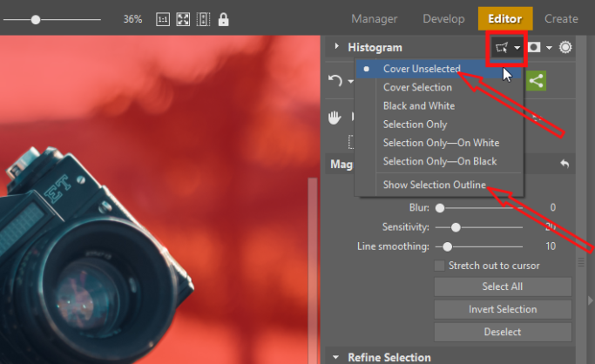Click the gear settings icon
The height and width of the screenshot is (364, 595).
point(565,47)
